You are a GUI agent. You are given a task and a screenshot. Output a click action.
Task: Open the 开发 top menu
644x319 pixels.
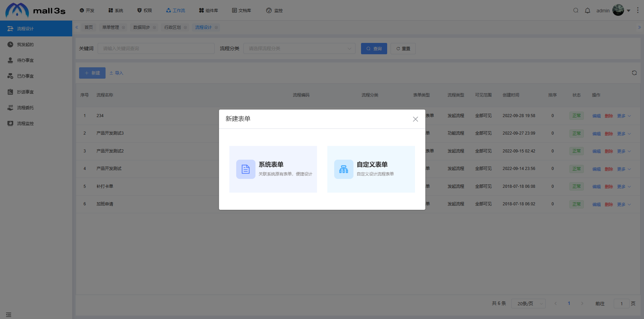click(x=87, y=10)
